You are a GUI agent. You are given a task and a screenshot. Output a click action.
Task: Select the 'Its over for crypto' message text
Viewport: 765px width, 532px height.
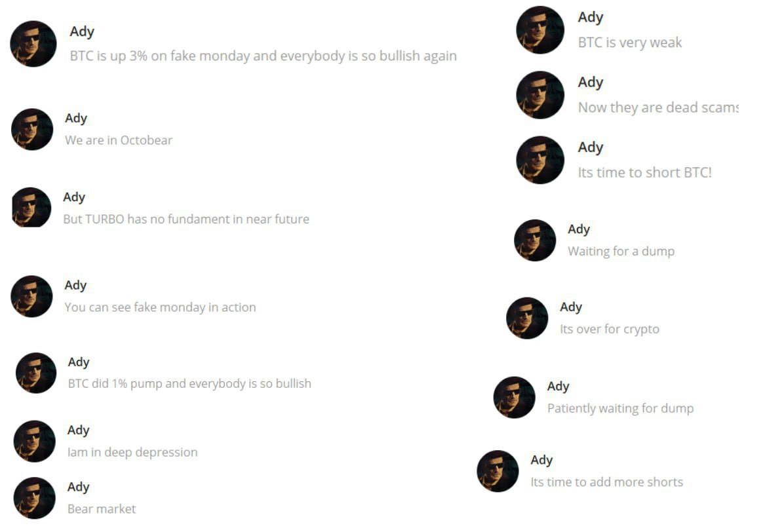(610, 329)
